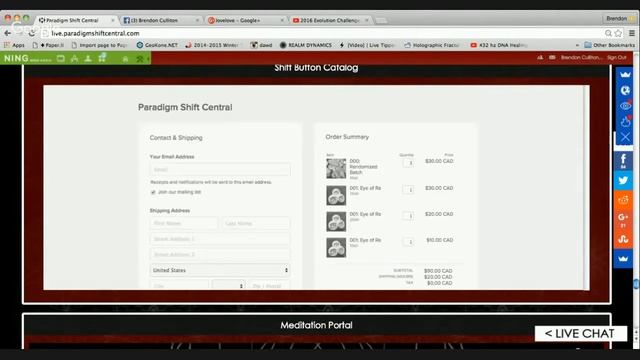The width and height of the screenshot is (640, 360).
Task: Open the Paper.li bookmark
Action: click(48, 45)
